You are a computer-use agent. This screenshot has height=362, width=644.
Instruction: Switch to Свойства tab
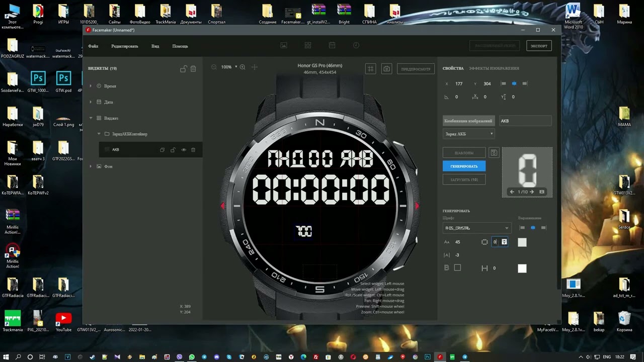[453, 68]
